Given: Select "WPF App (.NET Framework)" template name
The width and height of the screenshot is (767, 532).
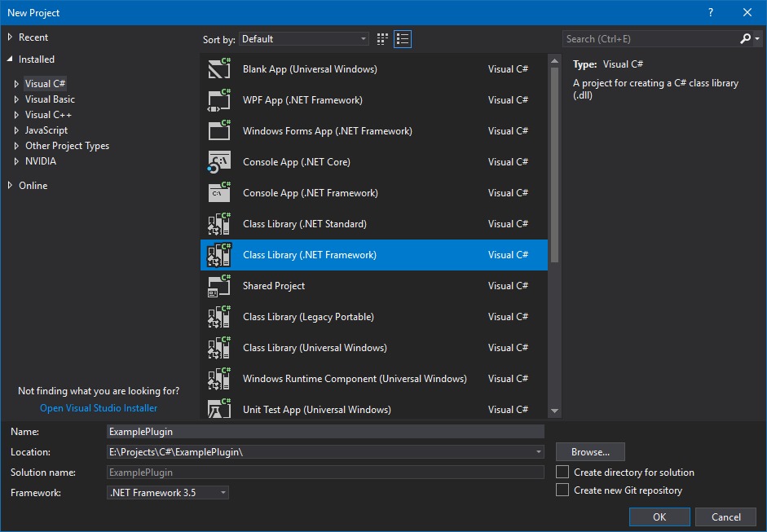Looking at the screenshot, I should (302, 99).
